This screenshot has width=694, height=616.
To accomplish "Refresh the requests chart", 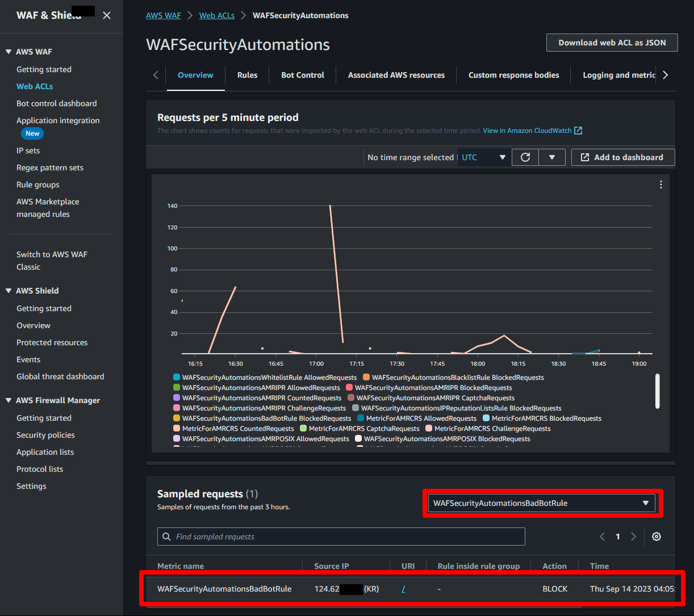I will click(525, 157).
